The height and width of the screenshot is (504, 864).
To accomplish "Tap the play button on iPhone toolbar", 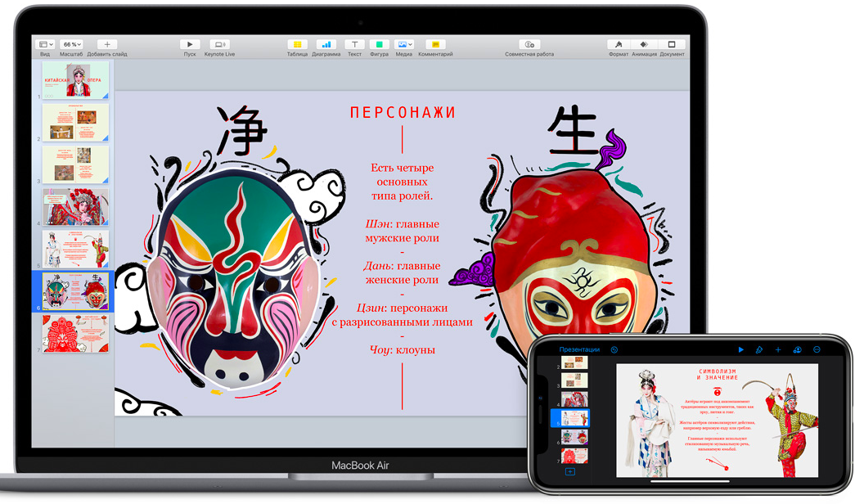I will pos(741,349).
